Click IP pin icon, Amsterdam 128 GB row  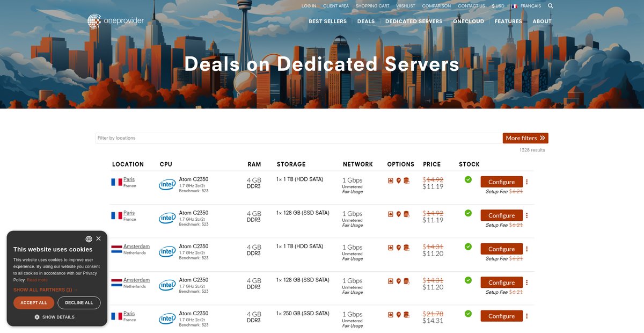pyautogui.click(x=399, y=281)
